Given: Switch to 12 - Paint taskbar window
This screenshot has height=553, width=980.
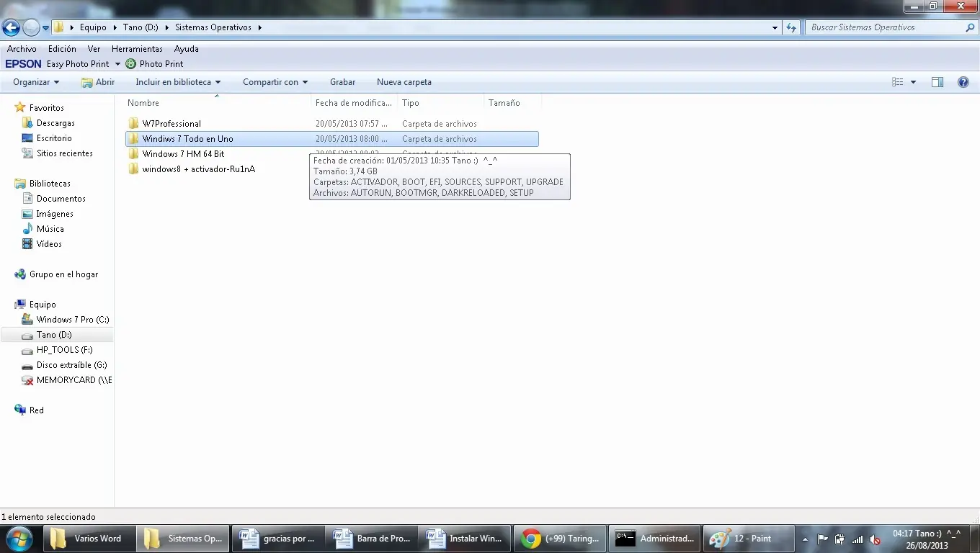Looking at the screenshot, I should 749,539.
